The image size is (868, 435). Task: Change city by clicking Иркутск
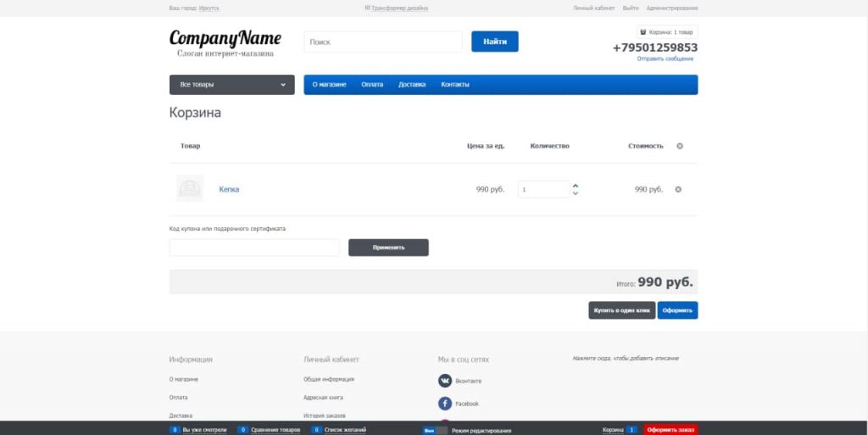[x=209, y=8]
